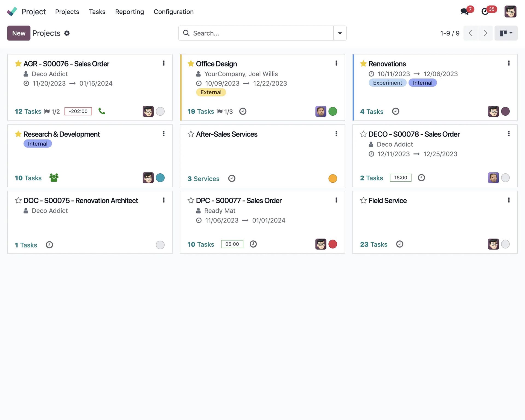Click the search magnifier icon
The image size is (525, 420).
tap(186, 33)
